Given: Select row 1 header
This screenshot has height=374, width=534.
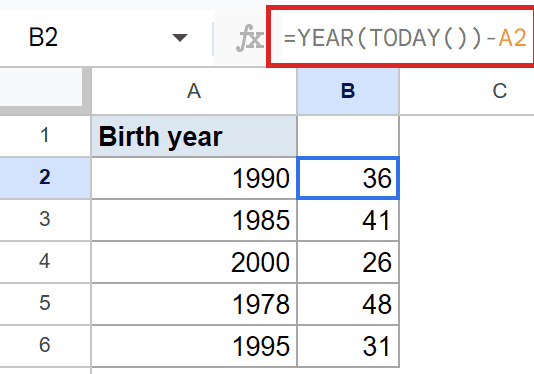Looking at the screenshot, I should coord(45,136).
